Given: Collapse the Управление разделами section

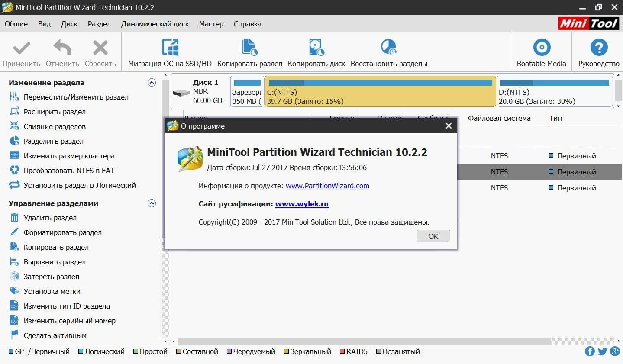Looking at the screenshot, I should (x=152, y=203).
